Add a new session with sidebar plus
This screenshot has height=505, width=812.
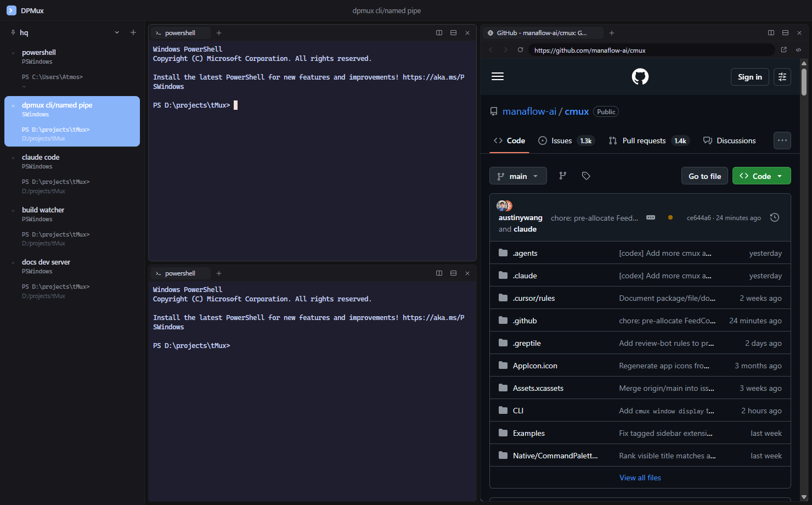pos(133,32)
